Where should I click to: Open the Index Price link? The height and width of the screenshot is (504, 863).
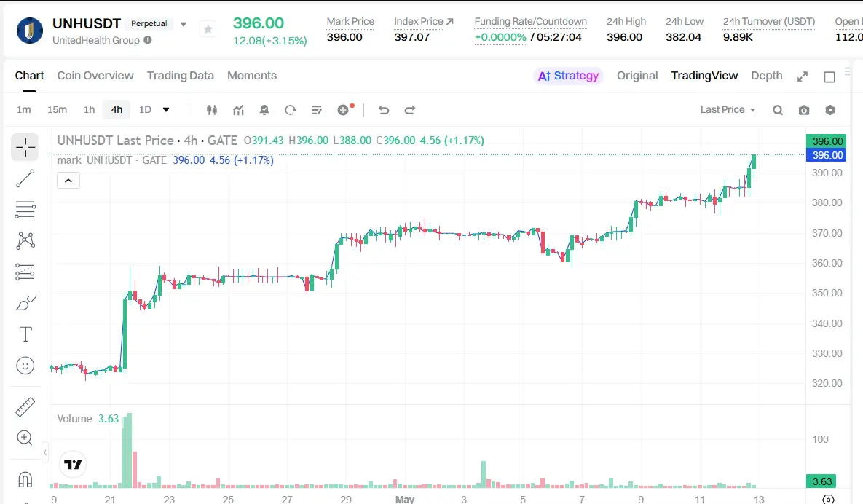(423, 21)
